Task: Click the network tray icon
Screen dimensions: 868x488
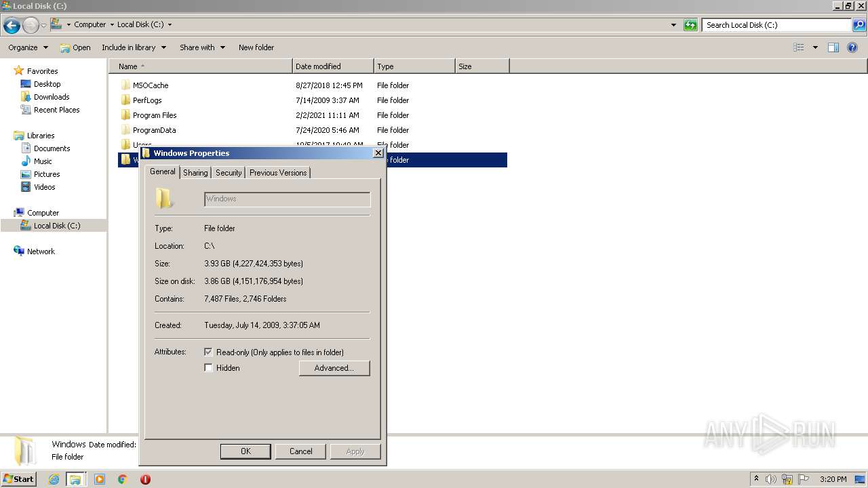Action: click(787, 479)
